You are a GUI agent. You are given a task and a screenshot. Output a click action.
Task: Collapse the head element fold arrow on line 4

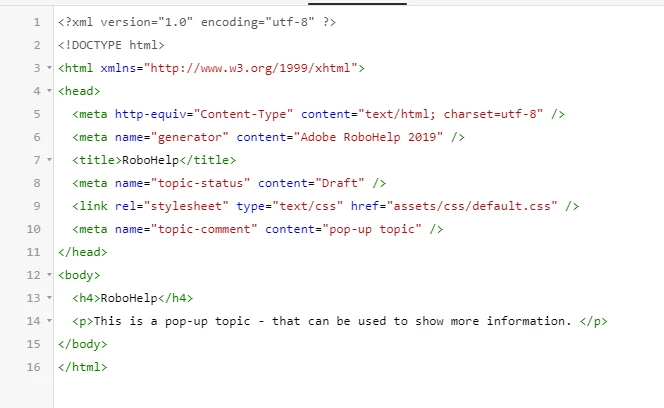pos(49,91)
